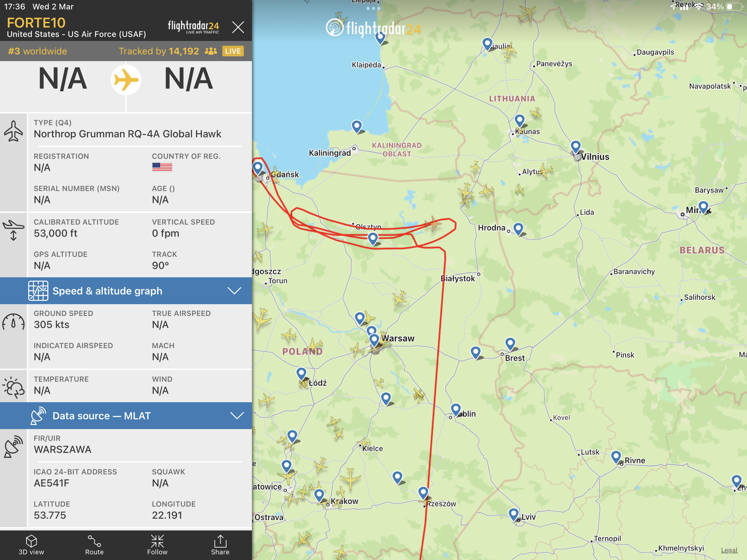Tap the airport pin at Krakow

tap(319, 496)
